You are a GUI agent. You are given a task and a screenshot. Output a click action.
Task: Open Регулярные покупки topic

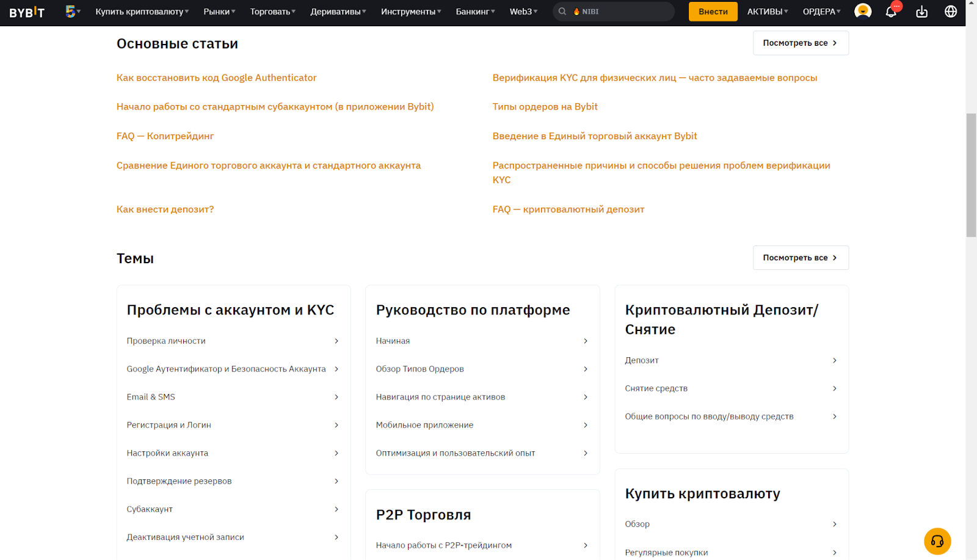(x=666, y=552)
